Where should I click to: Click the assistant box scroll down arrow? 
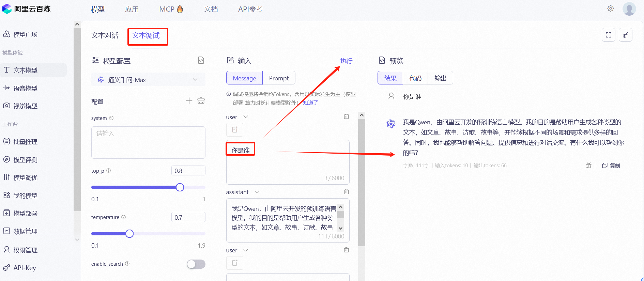point(340,228)
